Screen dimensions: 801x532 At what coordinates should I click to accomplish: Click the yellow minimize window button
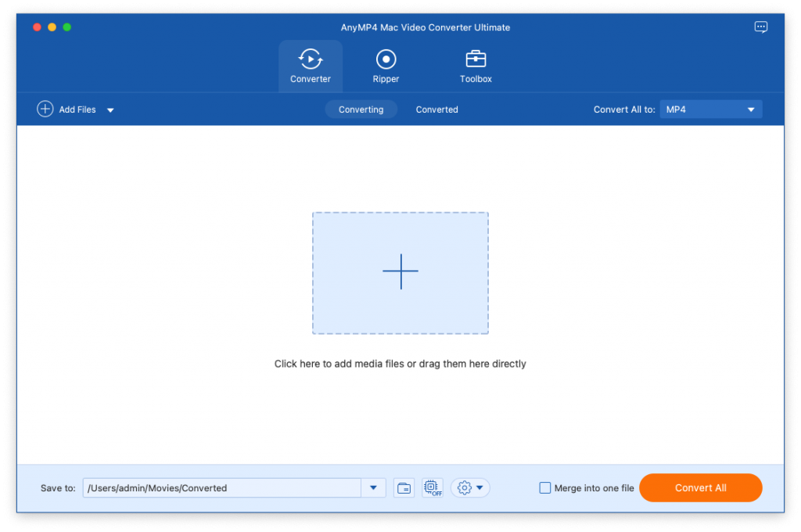52,27
